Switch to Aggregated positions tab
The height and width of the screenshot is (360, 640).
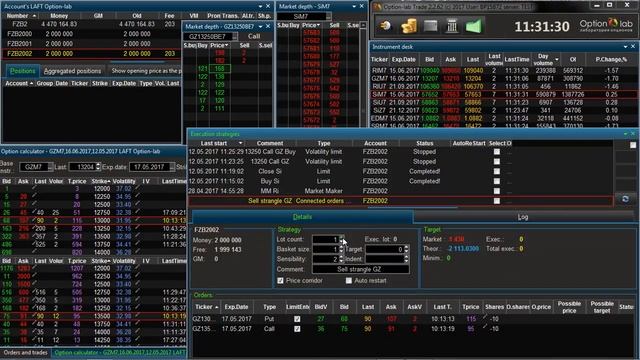[x=72, y=71]
